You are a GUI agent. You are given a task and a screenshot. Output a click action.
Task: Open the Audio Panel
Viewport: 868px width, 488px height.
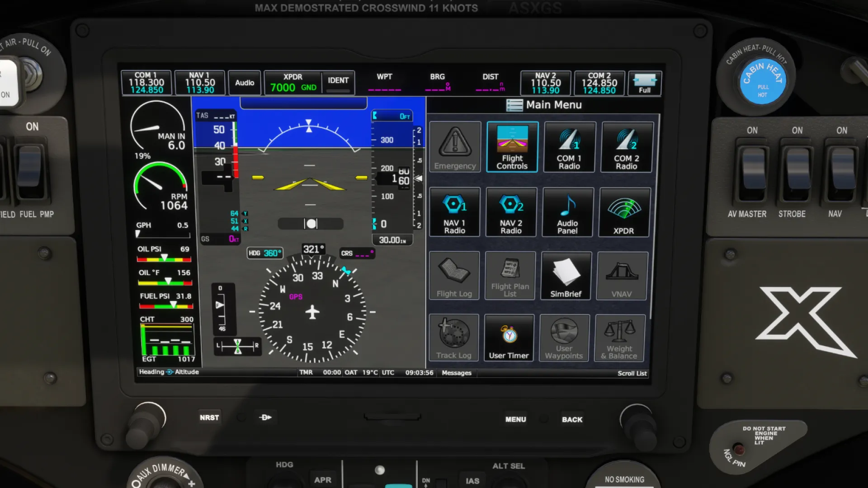point(567,212)
